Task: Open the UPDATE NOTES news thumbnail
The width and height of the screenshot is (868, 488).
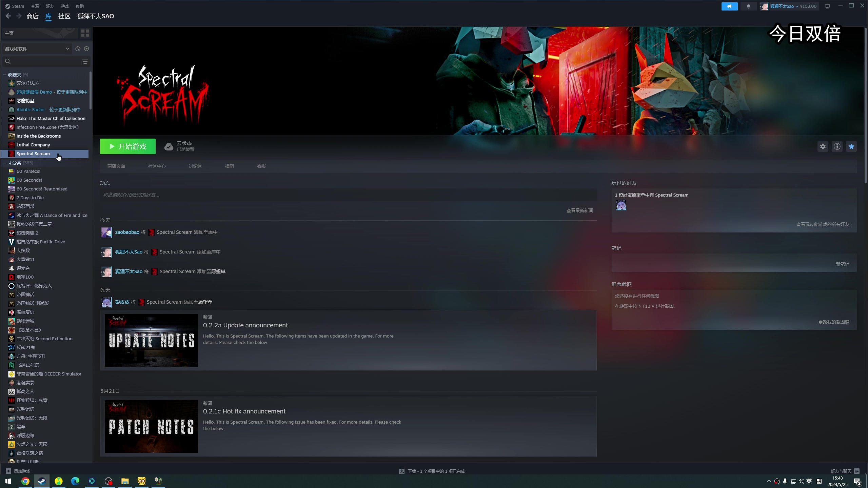Action: point(151,340)
